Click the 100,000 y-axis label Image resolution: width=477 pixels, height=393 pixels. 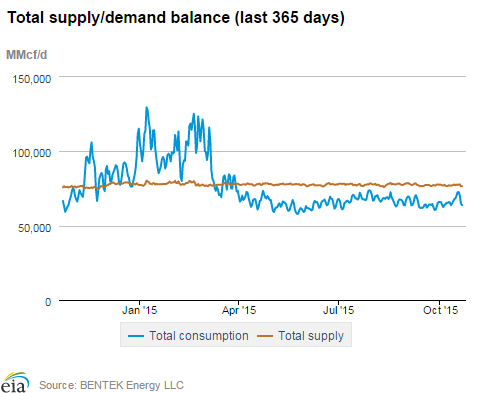[x=32, y=153]
